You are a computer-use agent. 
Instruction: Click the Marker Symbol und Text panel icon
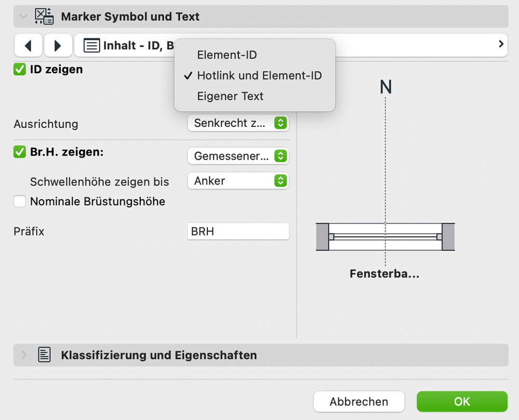click(x=44, y=17)
